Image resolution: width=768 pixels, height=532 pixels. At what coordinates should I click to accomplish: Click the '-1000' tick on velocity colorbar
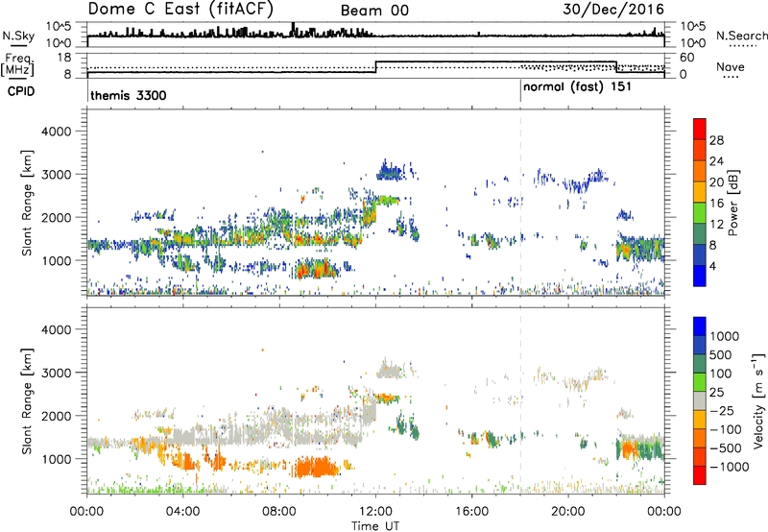pos(730,467)
